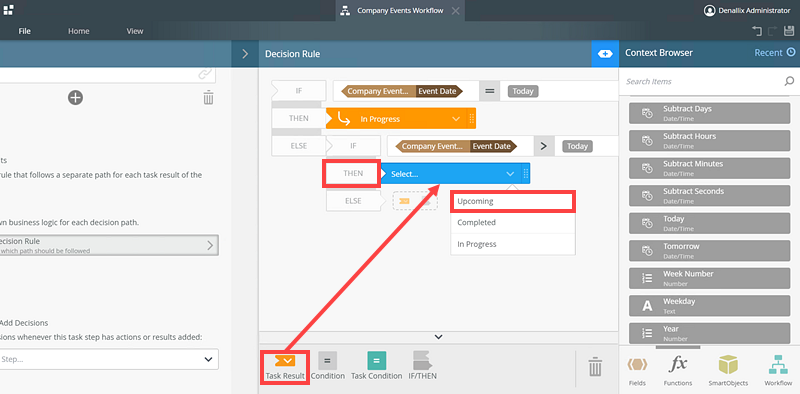Click Today value in first IF
Image resolution: width=800 pixels, height=394 pixels.
tap(523, 91)
